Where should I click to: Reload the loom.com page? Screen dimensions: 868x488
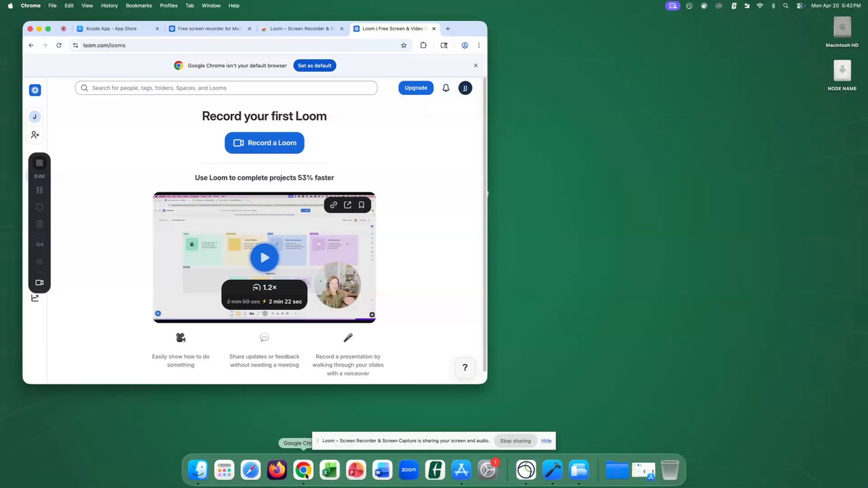[x=59, y=45]
